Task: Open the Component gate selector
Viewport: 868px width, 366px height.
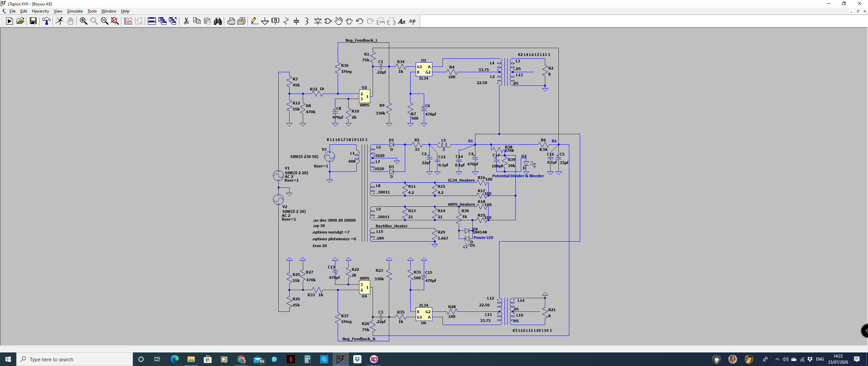Action: coord(328,21)
